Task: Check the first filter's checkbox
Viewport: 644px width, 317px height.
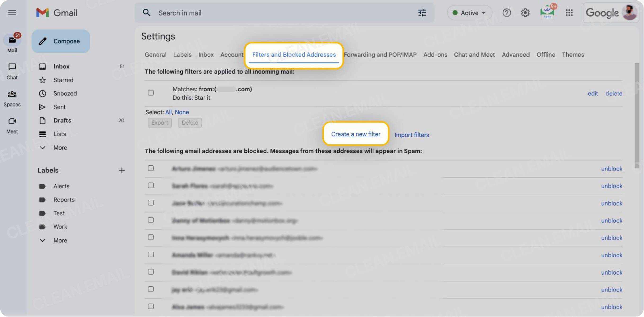Action: click(151, 93)
